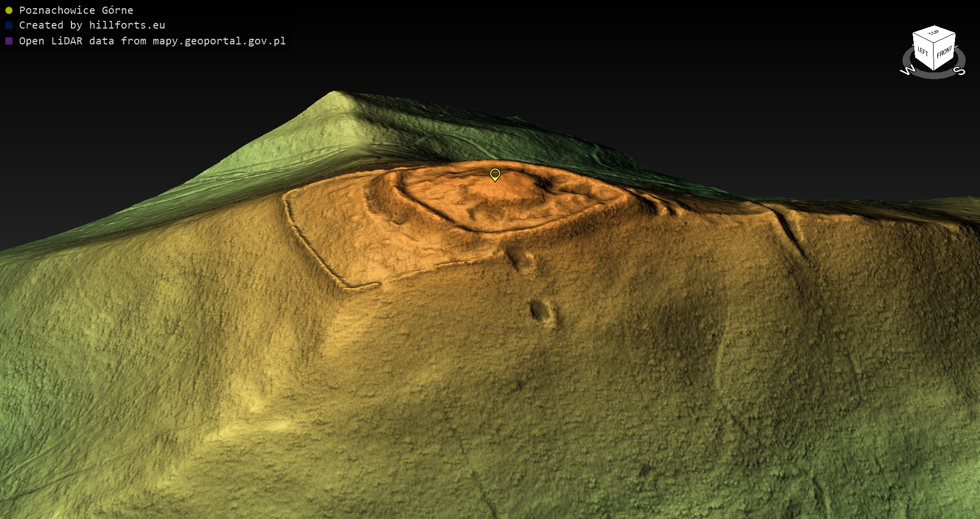Click the bottom corner of the view cube
This screenshot has height=519, width=980.
[934, 69]
